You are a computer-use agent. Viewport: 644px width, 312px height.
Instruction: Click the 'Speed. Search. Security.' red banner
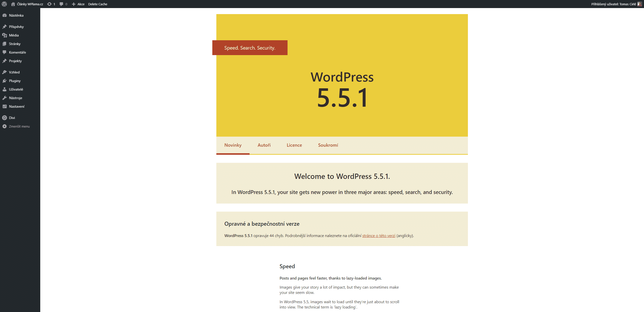(x=250, y=48)
